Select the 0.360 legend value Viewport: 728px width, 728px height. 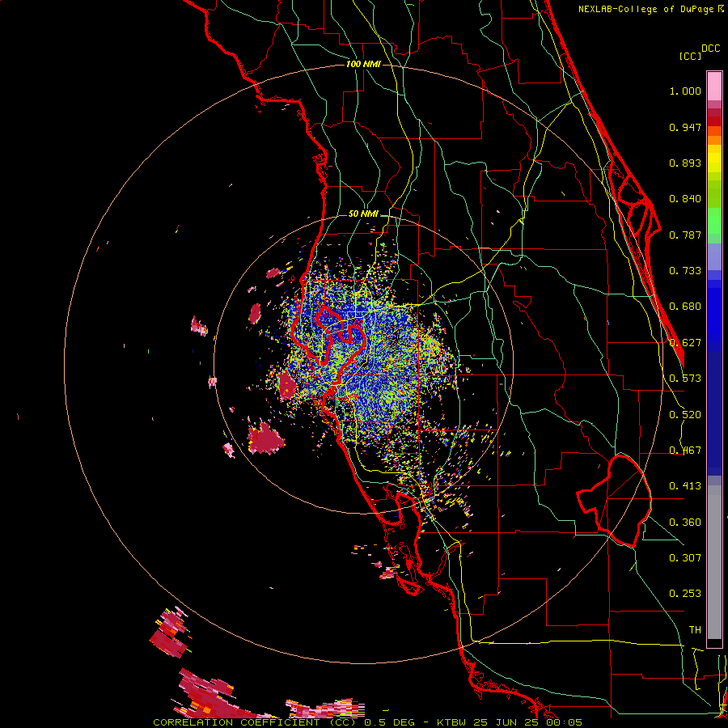685,523
